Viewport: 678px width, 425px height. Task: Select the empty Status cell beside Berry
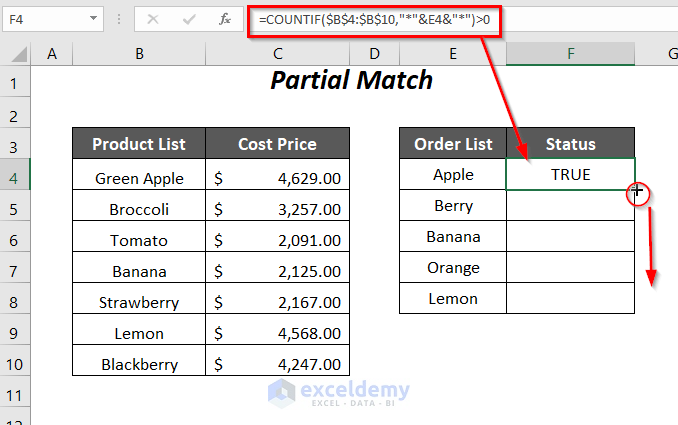(570, 206)
